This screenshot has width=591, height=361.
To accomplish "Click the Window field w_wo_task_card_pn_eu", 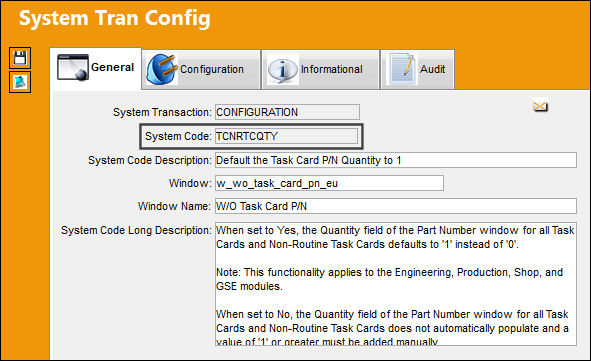I will pos(329,183).
